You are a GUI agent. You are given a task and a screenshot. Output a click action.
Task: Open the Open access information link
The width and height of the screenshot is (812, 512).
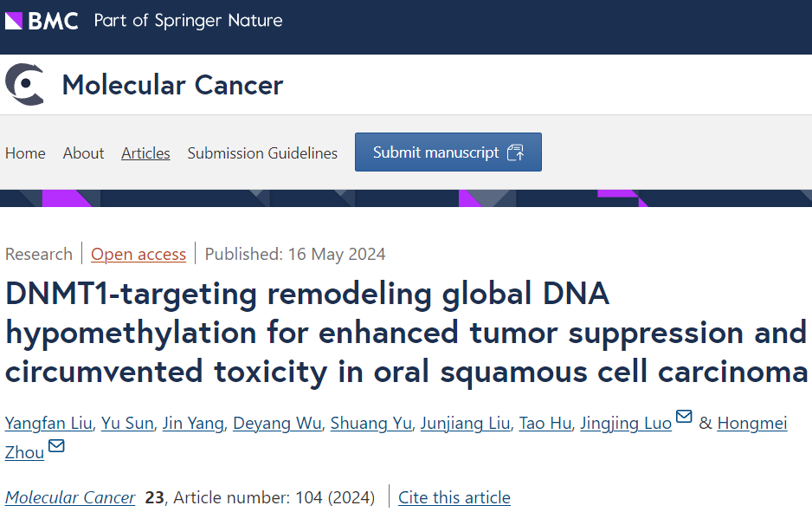click(x=138, y=254)
